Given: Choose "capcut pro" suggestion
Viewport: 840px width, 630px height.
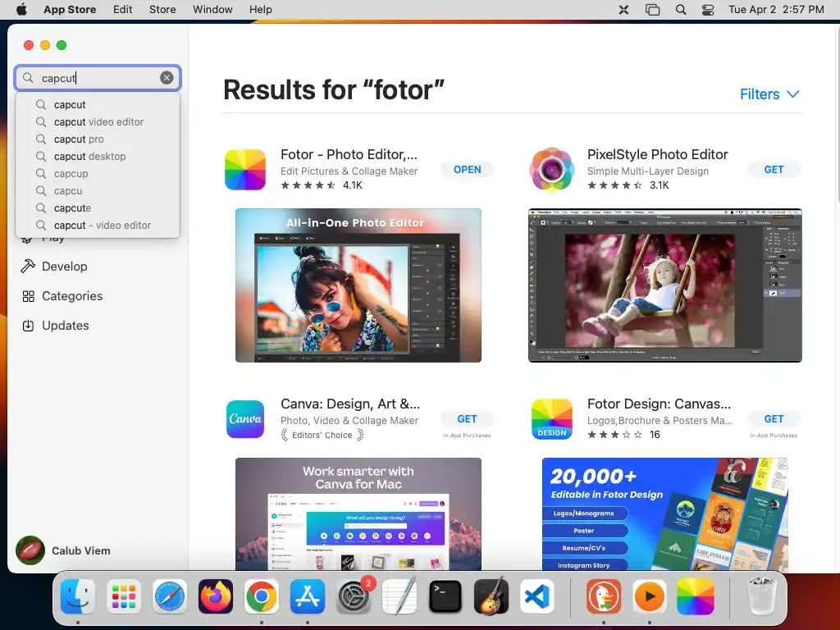Looking at the screenshot, I should pyautogui.click(x=98, y=139).
